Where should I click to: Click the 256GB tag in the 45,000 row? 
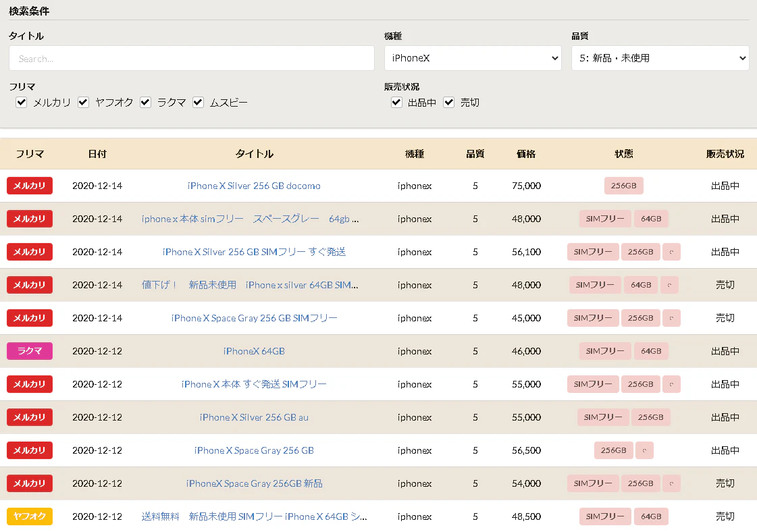pyautogui.click(x=641, y=318)
